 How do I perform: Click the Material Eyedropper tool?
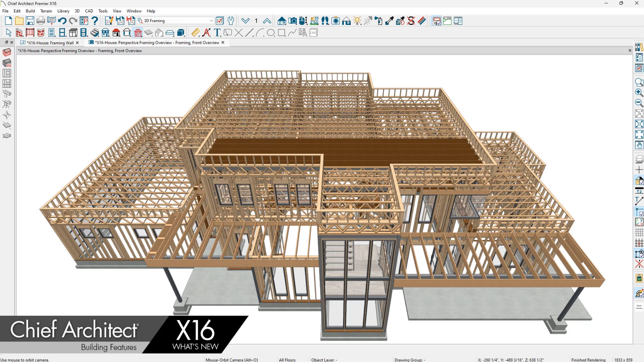(390, 21)
